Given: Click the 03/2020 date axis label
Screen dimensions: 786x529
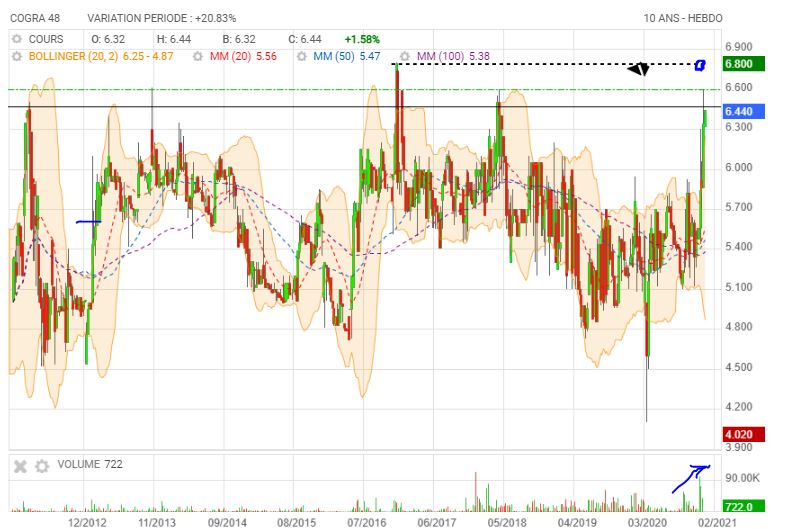Looking at the screenshot, I should coord(647,522).
